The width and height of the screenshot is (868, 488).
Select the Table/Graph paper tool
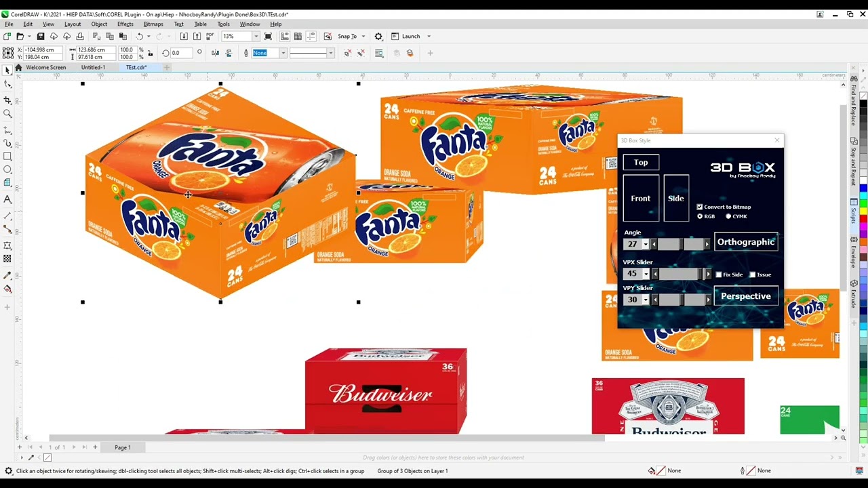[7, 182]
